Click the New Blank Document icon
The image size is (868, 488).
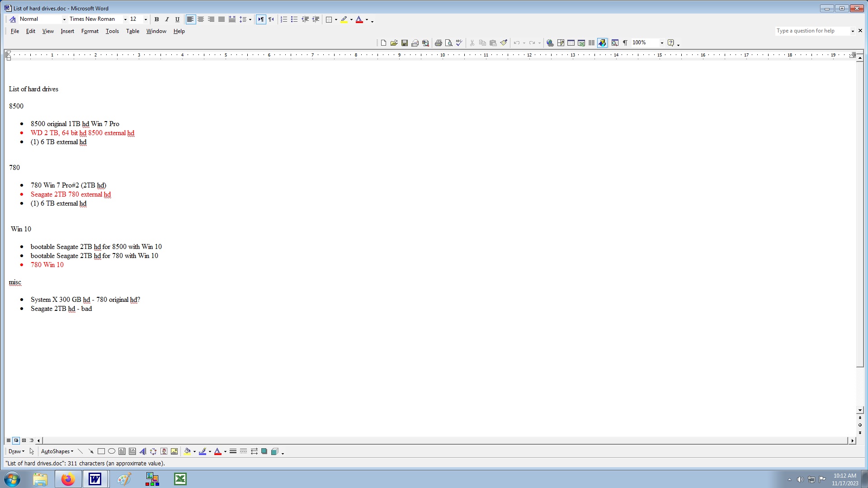pyautogui.click(x=383, y=43)
